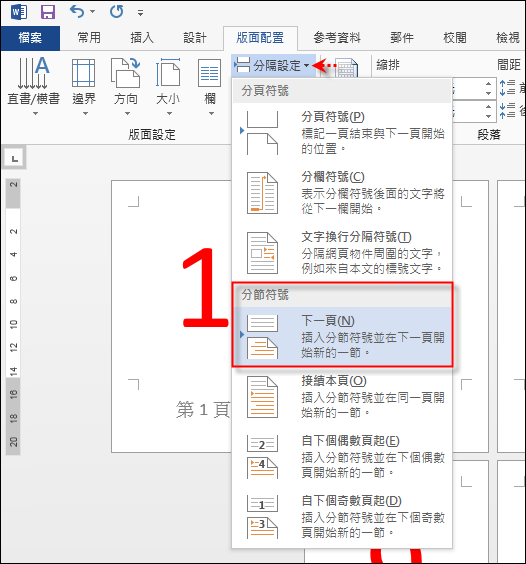Open the 校閱 tab

coord(455,38)
